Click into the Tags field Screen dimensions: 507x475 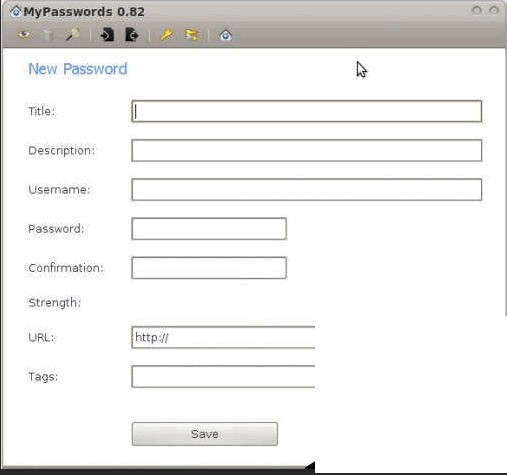coord(223,377)
